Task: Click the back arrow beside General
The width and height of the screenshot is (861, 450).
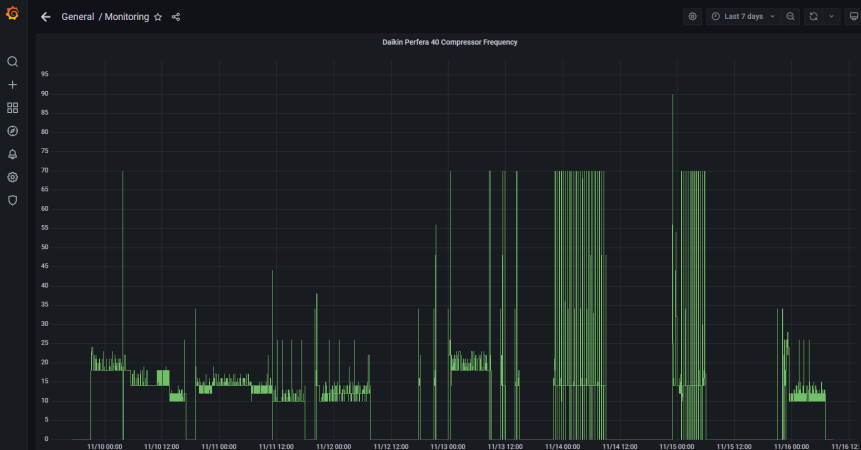Action: [45, 17]
